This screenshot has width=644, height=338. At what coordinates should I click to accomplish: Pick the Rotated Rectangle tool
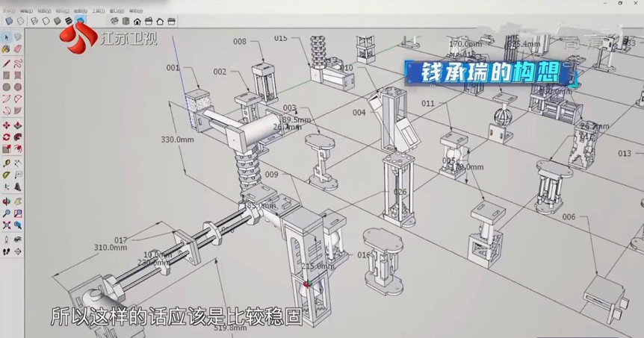click(18, 75)
